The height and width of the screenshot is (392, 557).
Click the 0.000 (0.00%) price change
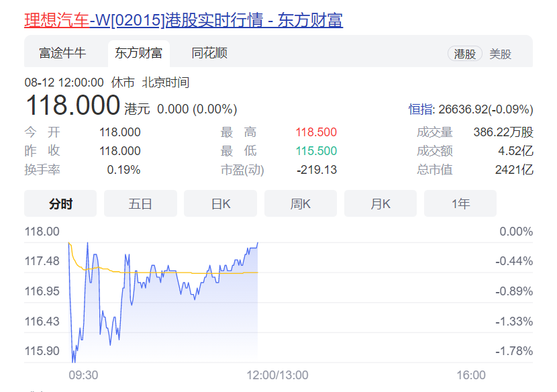pyautogui.click(x=197, y=109)
